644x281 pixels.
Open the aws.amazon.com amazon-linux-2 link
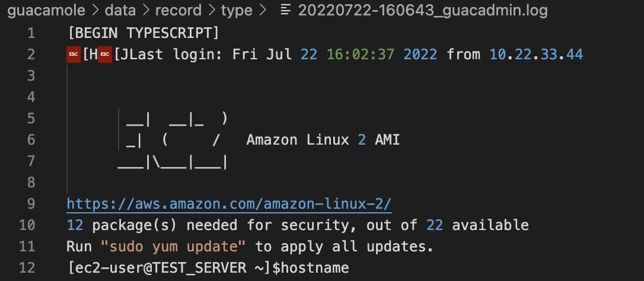pos(229,204)
